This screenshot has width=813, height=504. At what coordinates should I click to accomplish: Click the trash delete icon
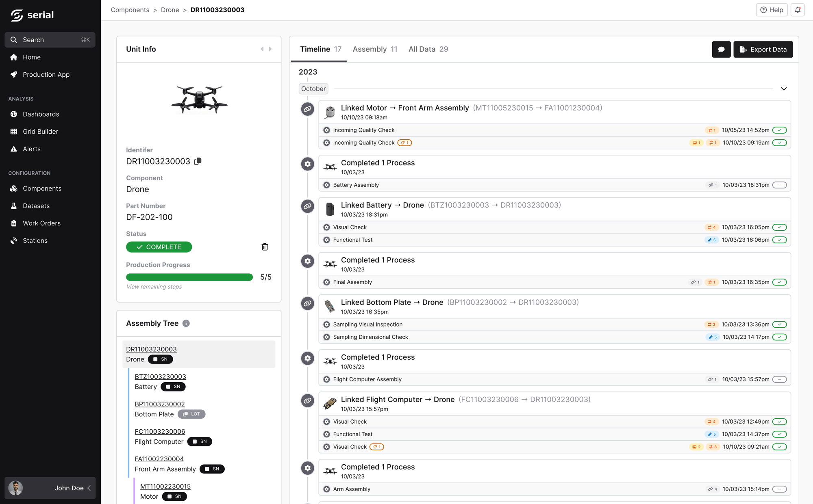[x=265, y=247]
